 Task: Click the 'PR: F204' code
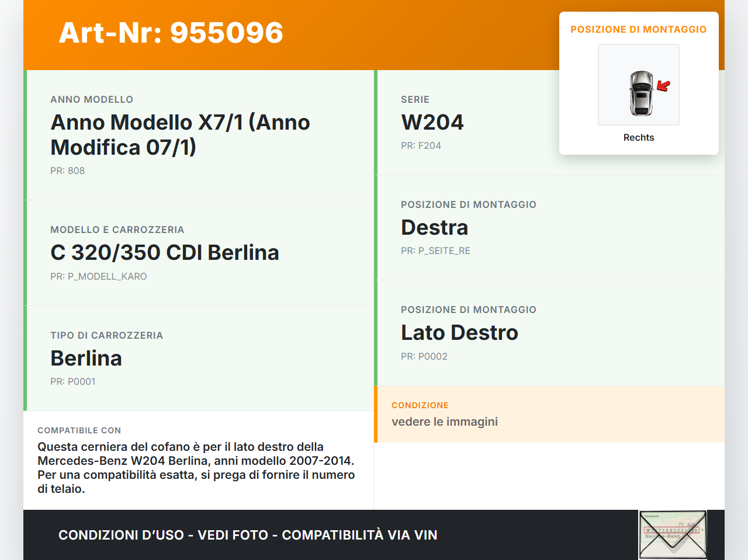click(421, 145)
